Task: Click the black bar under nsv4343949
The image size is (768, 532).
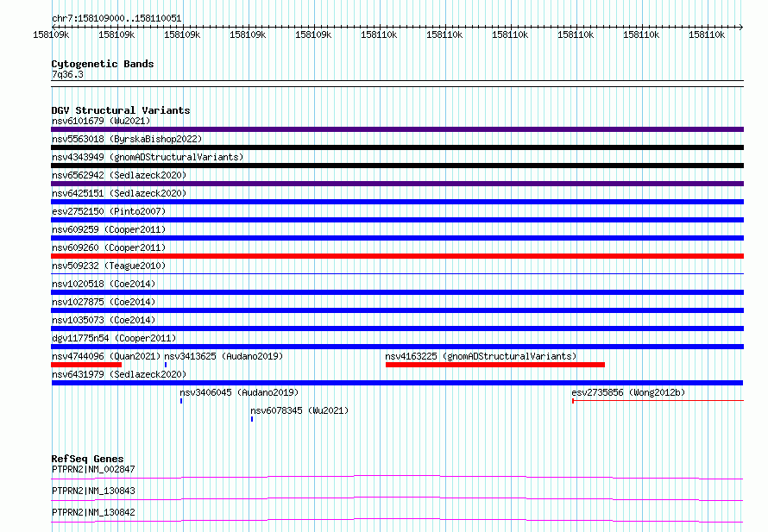Action: (x=397, y=166)
